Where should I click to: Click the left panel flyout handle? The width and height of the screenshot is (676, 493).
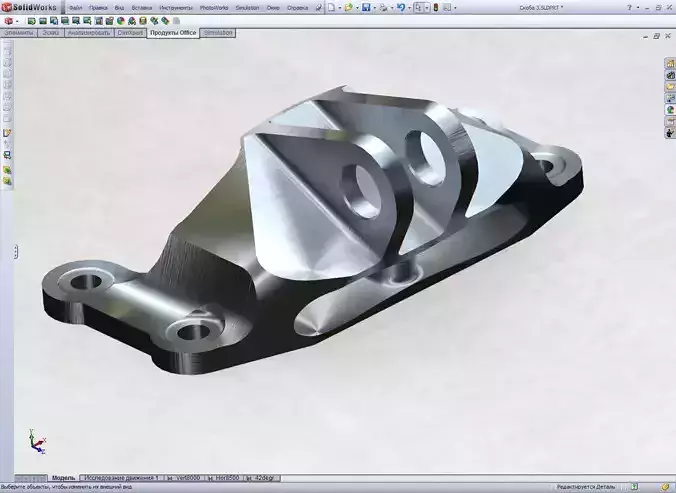[16, 252]
